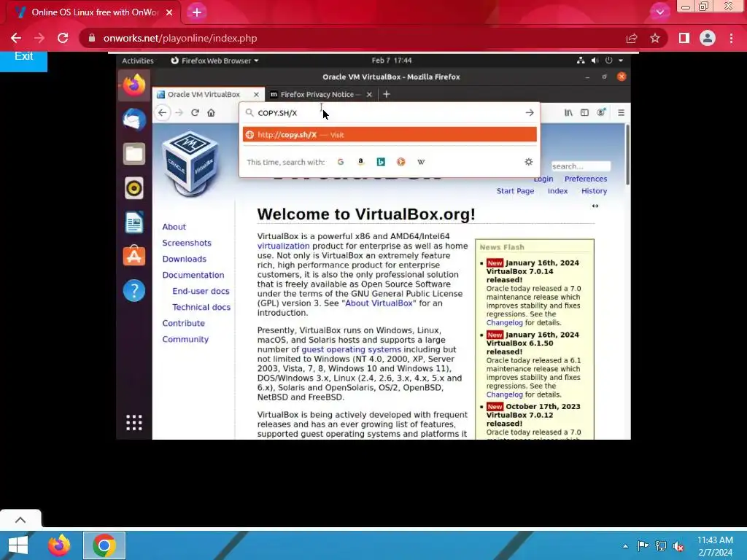This screenshot has width=747, height=560.
Task: Reload the VirtualBox page in Firefox
Action: 195,113
